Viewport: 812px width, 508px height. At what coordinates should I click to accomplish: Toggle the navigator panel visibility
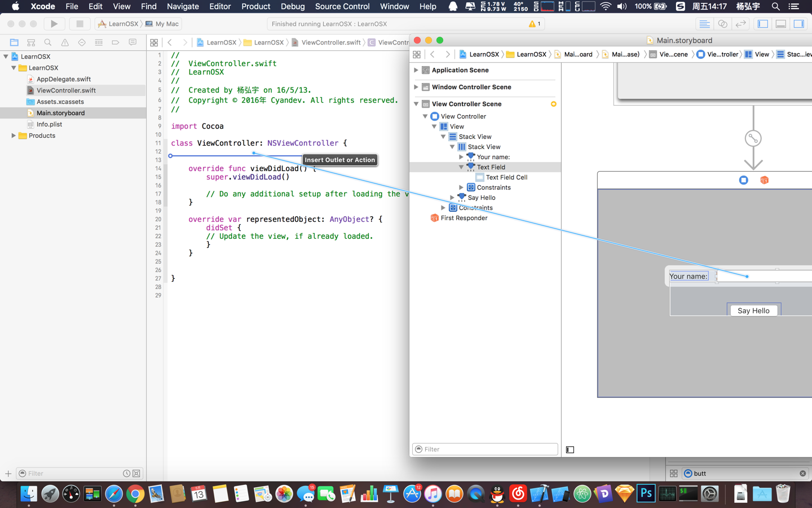763,24
